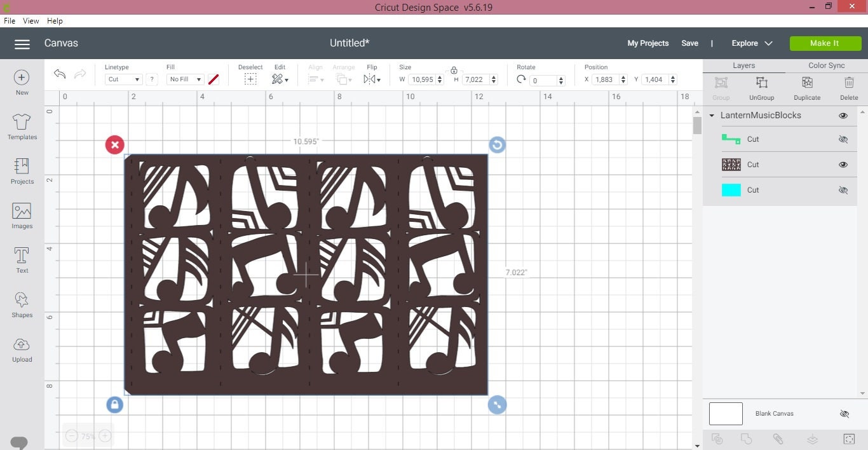Toggle the size aspect ratio lock
Screen dimensions: 868x450
454,70
